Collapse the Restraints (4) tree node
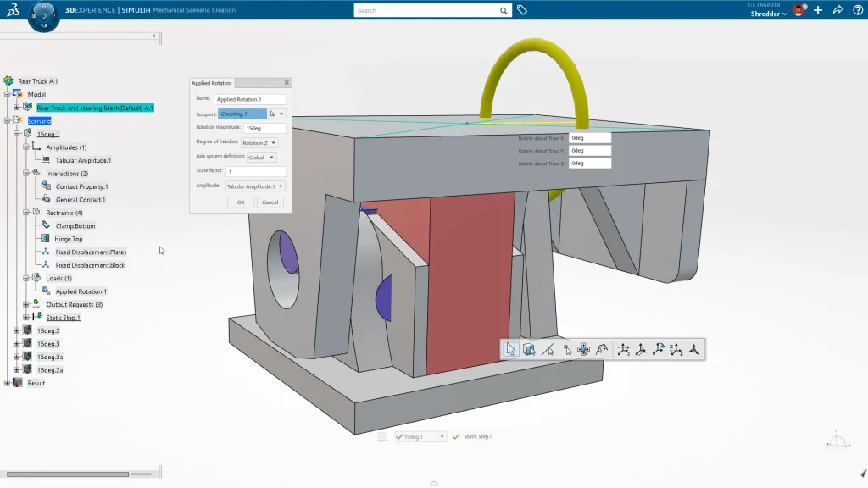 tap(26, 213)
